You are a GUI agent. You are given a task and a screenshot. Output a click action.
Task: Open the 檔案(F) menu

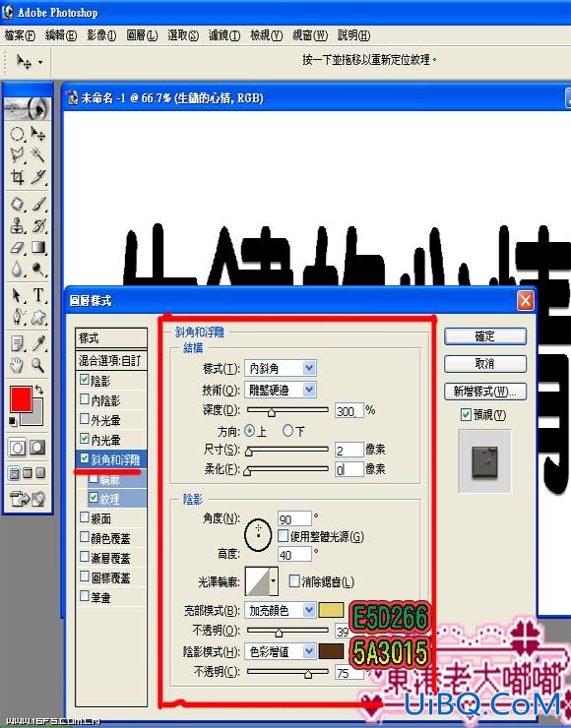pyautogui.click(x=19, y=35)
